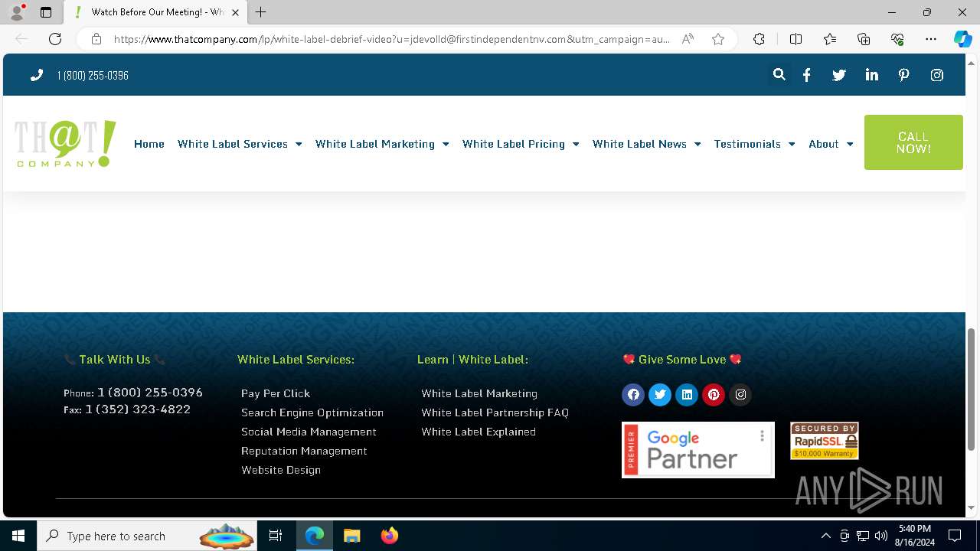The height and width of the screenshot is (551, 980).
Task: Open Windows Start menu
Action: point(18,536)
